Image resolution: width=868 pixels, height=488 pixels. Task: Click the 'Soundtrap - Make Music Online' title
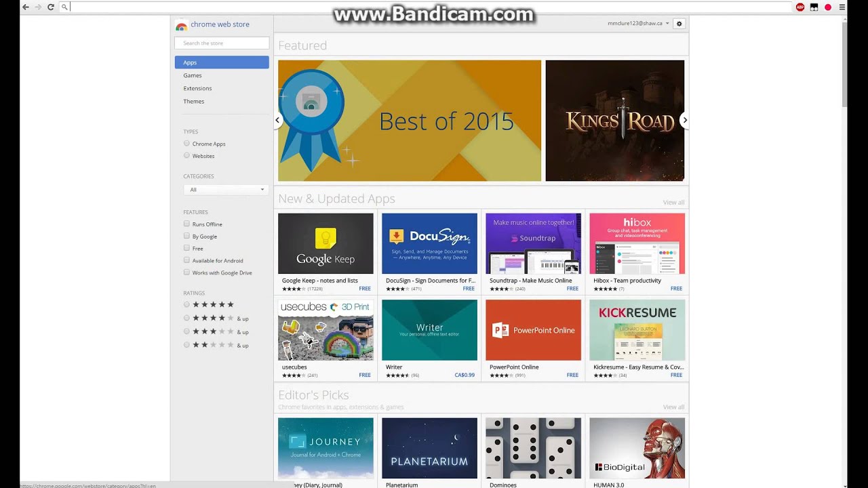531,281
